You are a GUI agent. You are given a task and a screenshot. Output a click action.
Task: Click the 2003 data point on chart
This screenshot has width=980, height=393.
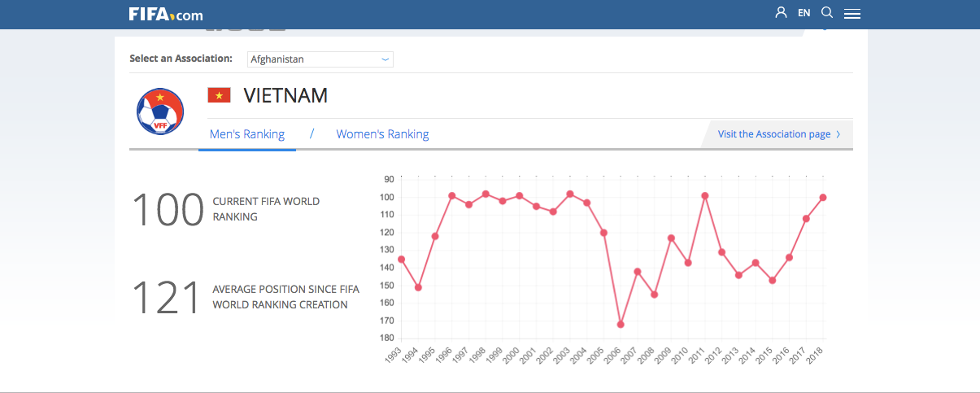click(x=570, y=194)
